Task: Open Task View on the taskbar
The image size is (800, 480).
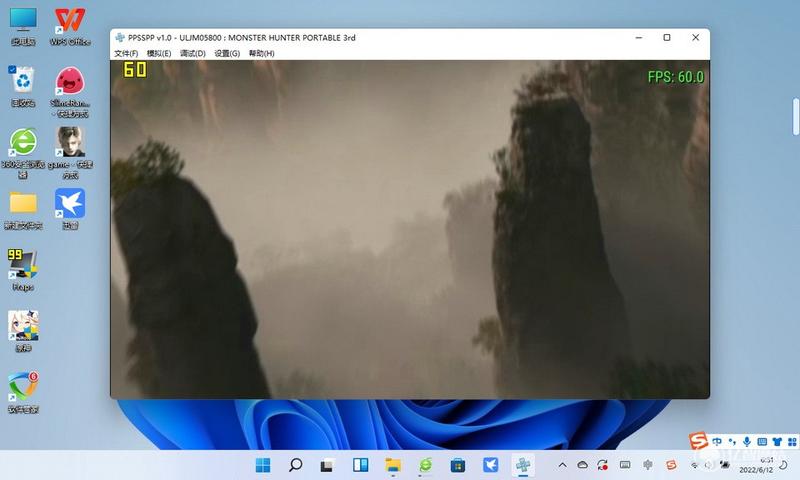Action: pyautogui.click(x=328, y=465)
